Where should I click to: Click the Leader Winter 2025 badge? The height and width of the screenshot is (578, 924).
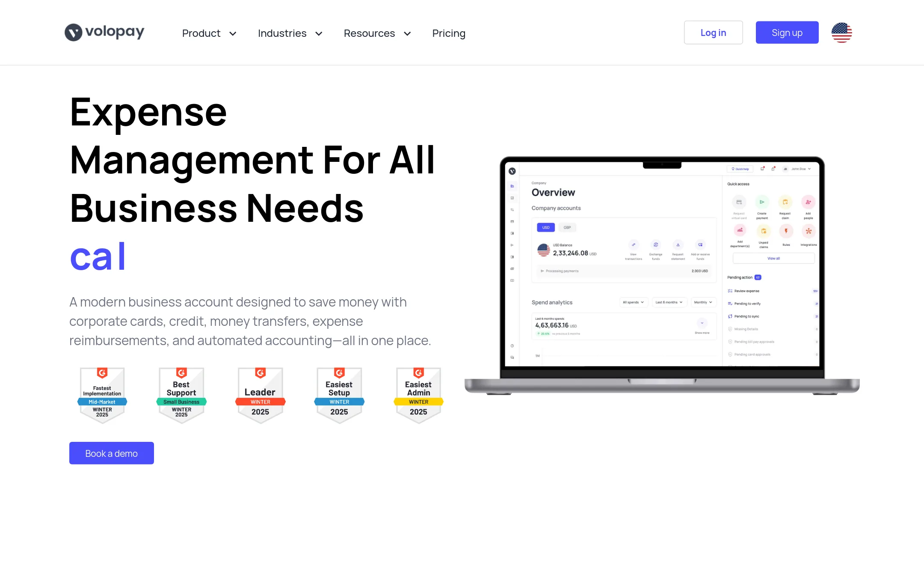pyautogui.click(x=260, y=395)
